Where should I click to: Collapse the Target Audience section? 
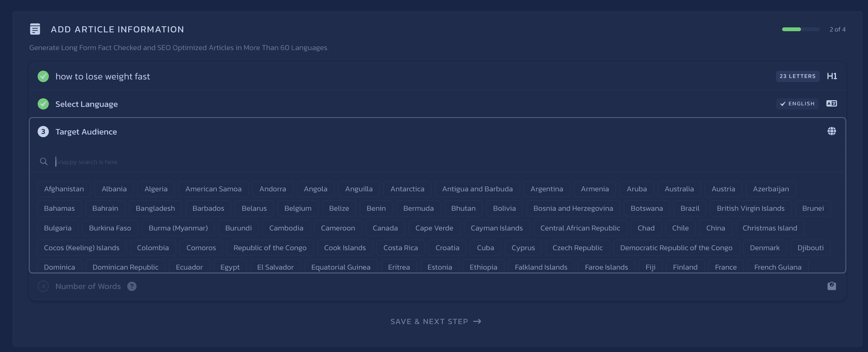pos(86,132)
